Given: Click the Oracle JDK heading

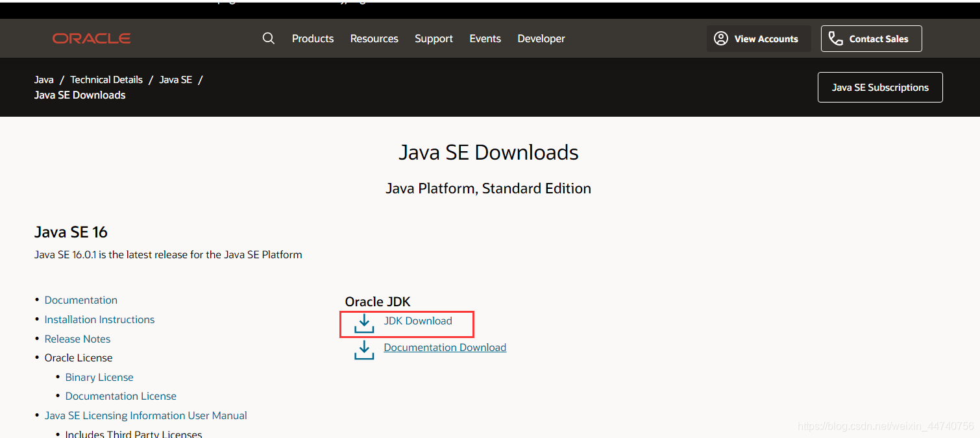Looking at the screenshot, I should coord(378,302).
